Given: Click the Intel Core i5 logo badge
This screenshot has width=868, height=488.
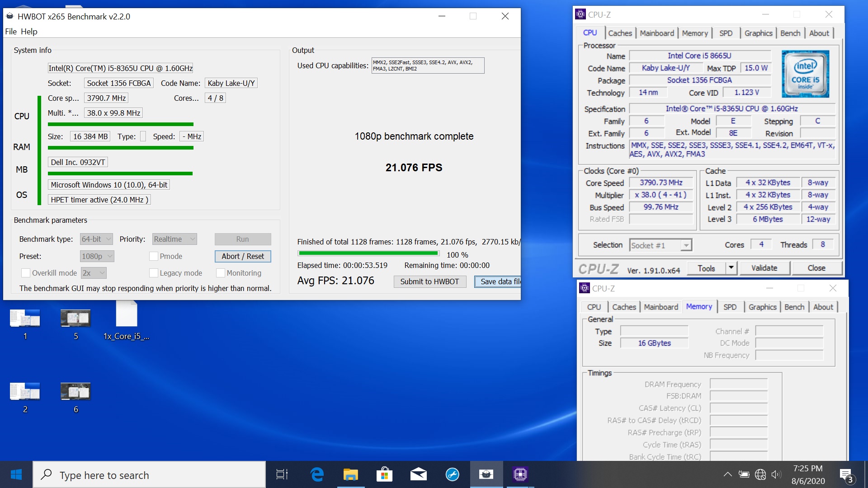Looking at the screenshot, I should point(805,74).
